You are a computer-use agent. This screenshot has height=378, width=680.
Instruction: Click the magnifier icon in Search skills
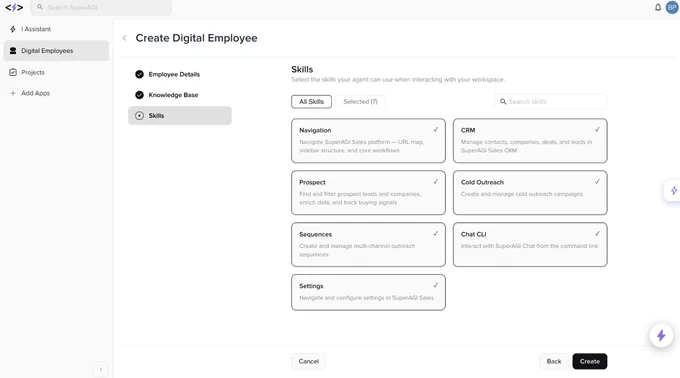503,101
